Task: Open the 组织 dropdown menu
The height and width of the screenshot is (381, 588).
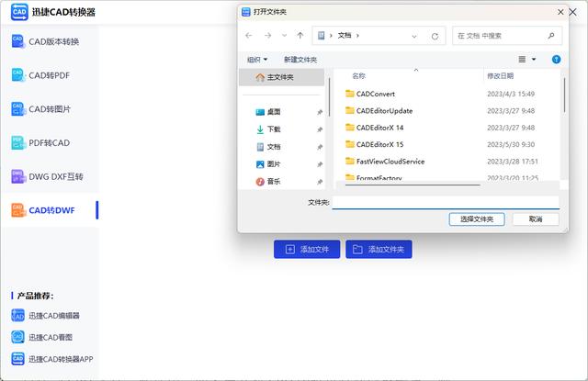Action: [x=257, y=60]
